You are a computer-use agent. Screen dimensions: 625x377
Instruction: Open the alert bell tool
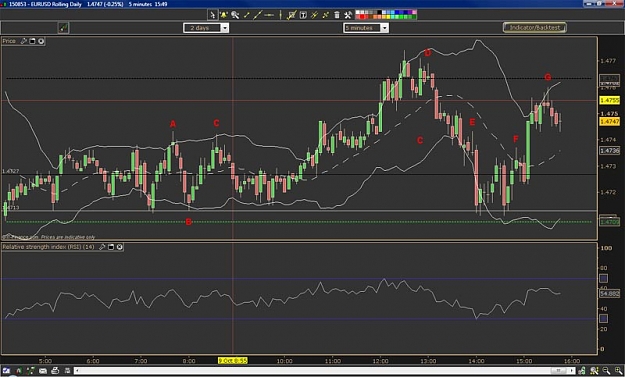click(224, 15)
